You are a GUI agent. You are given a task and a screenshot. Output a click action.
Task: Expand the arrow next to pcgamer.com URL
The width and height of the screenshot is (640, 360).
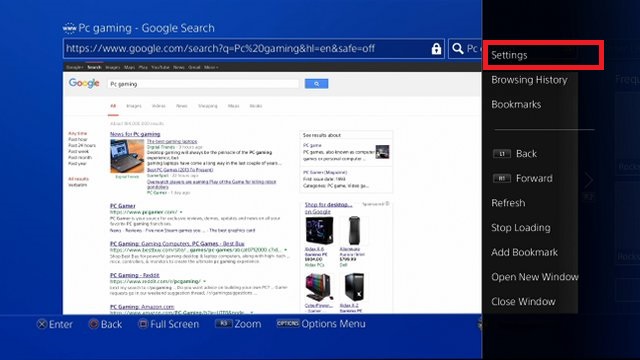click(181, 212)
